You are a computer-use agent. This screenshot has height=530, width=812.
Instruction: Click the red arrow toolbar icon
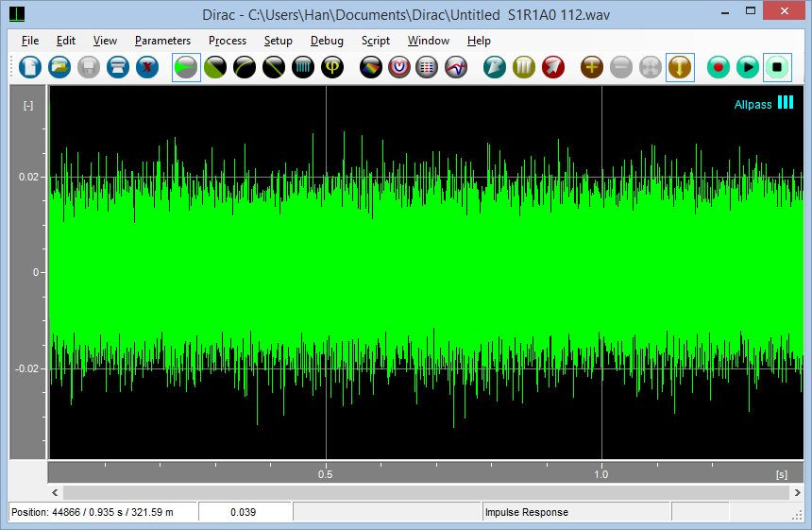[553, 67]
